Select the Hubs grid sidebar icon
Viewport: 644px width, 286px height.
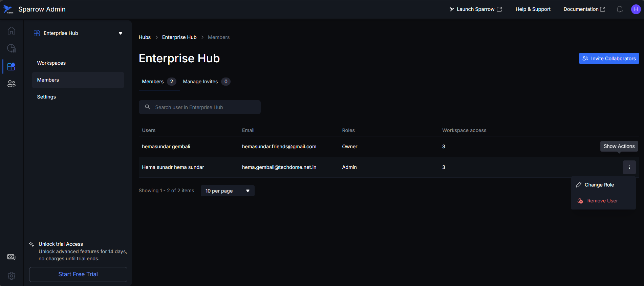(11, 66)
